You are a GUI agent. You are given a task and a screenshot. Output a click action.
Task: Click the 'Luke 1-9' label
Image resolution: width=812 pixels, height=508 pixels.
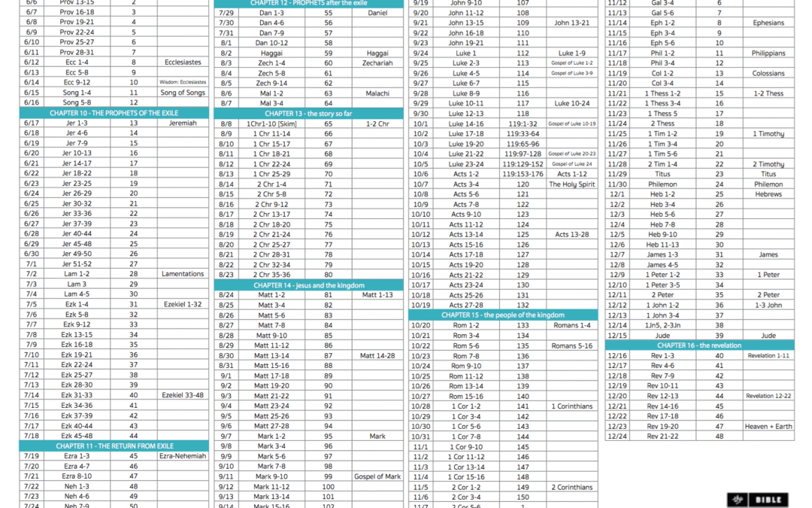click(571, 53)
